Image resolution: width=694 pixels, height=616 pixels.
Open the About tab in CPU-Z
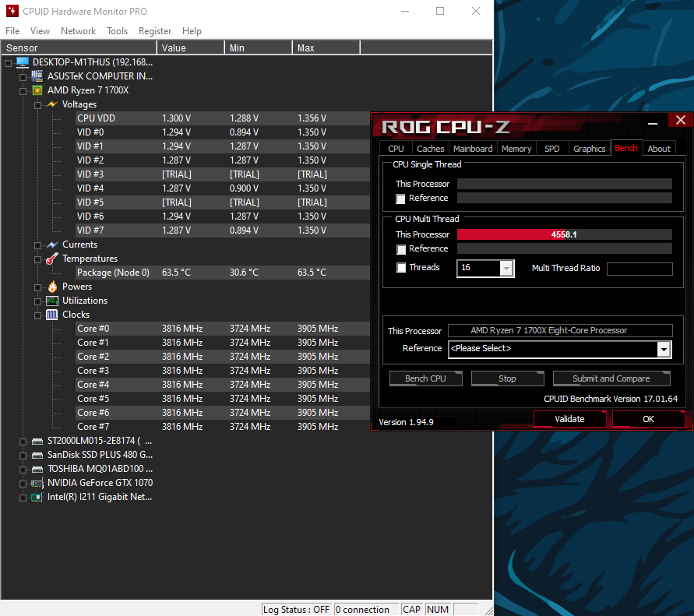(x=659, y=149)
